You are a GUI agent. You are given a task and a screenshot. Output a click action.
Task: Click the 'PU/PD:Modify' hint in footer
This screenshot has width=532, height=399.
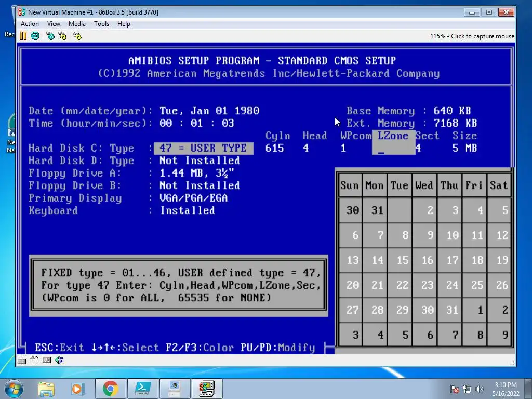pos(278,348)
